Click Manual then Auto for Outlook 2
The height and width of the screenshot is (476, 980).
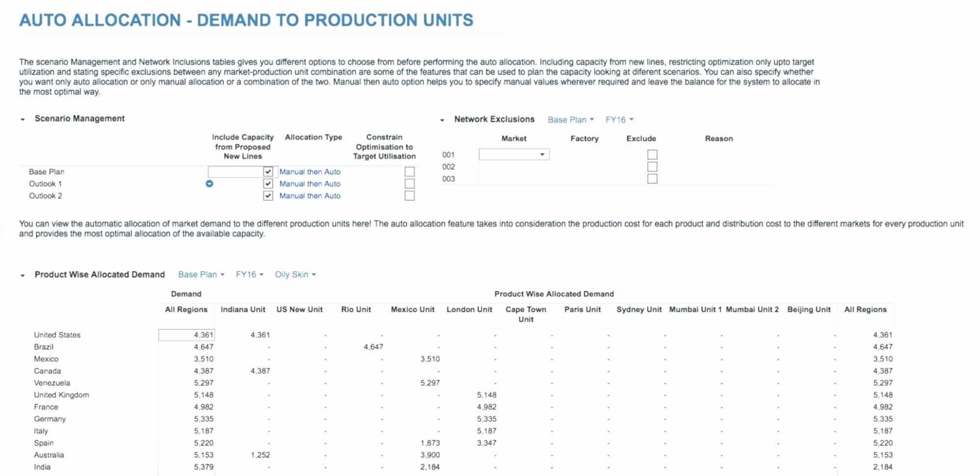[x=309, y=196]
